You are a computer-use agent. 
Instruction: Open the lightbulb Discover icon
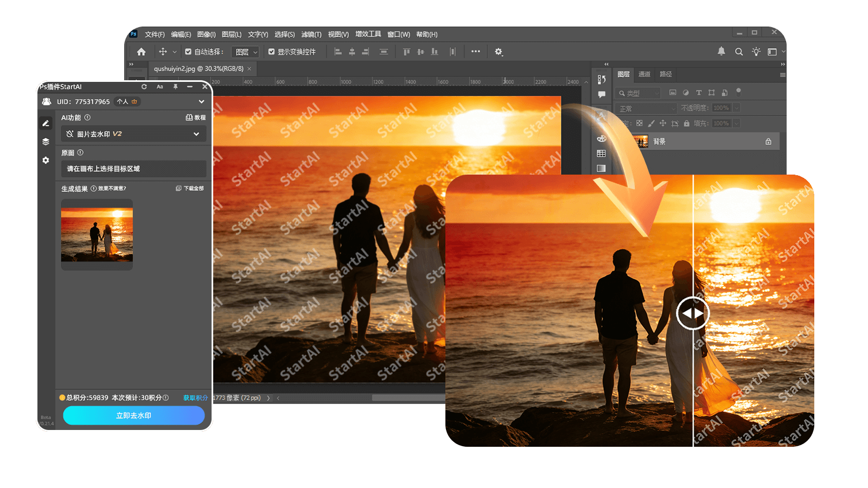point(756,52)
